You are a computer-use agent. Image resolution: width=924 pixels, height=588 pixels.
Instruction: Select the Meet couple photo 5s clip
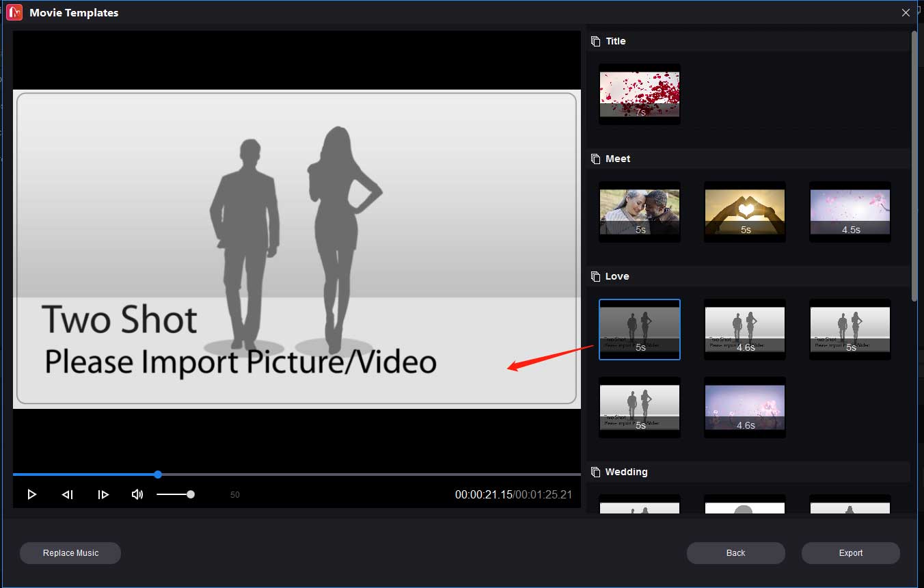tap(640, 212)
